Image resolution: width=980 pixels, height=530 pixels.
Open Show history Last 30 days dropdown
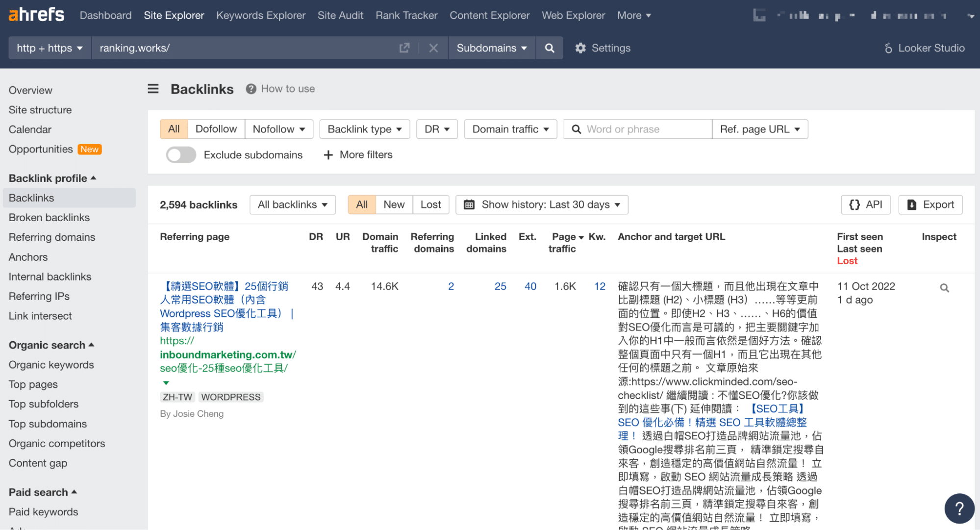(542, 204)
